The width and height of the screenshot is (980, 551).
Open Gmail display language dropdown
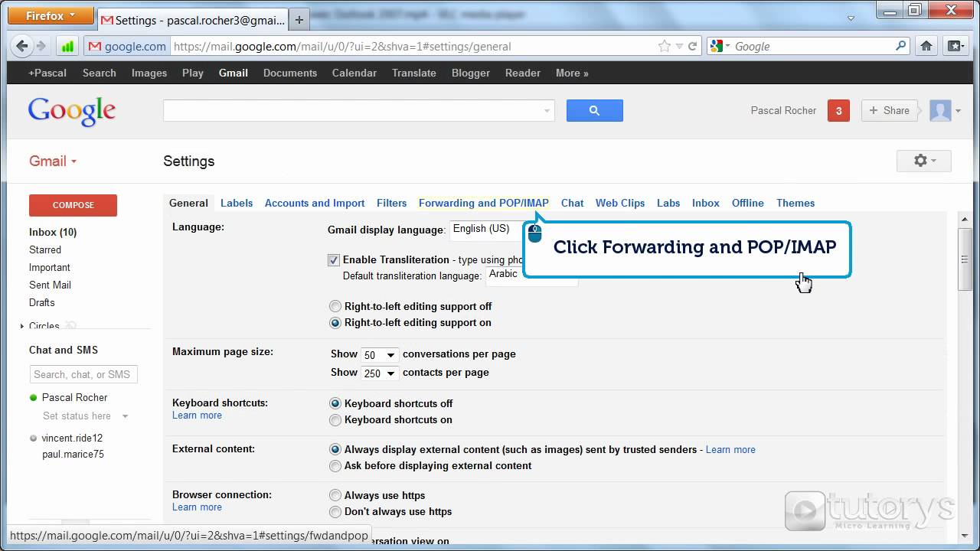pos(487,229)
